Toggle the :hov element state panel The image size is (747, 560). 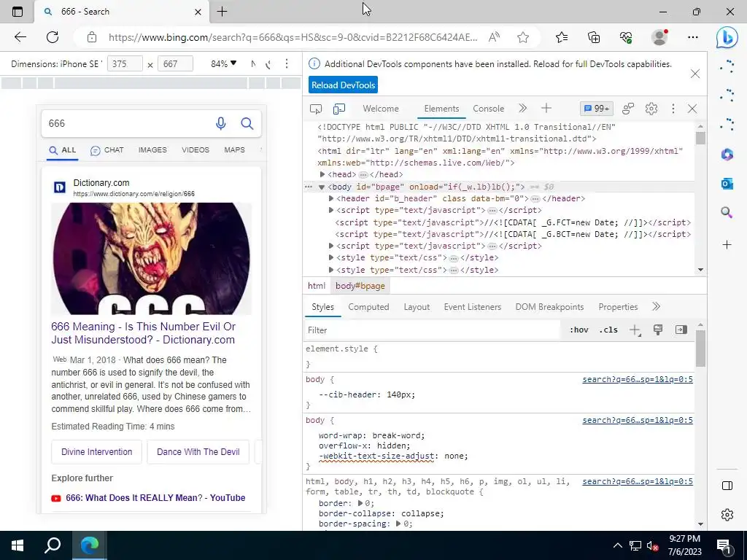[x=578, y=330]
